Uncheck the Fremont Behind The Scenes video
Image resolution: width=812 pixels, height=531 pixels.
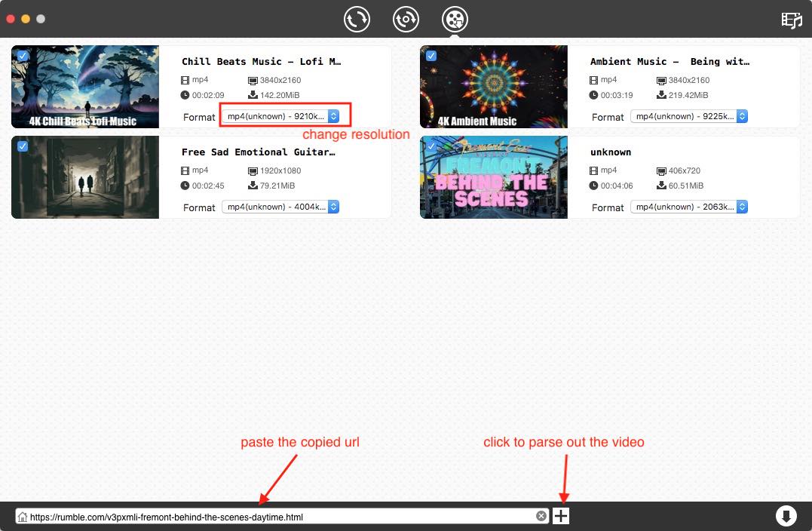[431, 146]
